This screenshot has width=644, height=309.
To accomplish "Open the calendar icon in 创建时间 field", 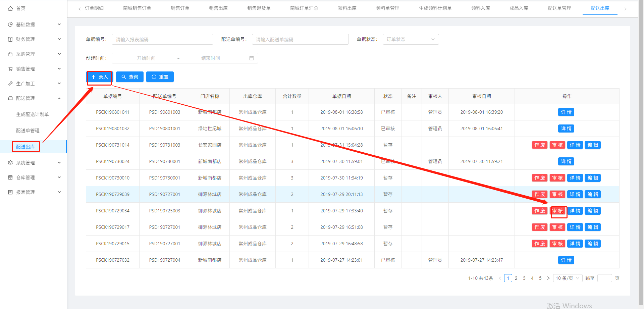I will click(x=252, y=58).
